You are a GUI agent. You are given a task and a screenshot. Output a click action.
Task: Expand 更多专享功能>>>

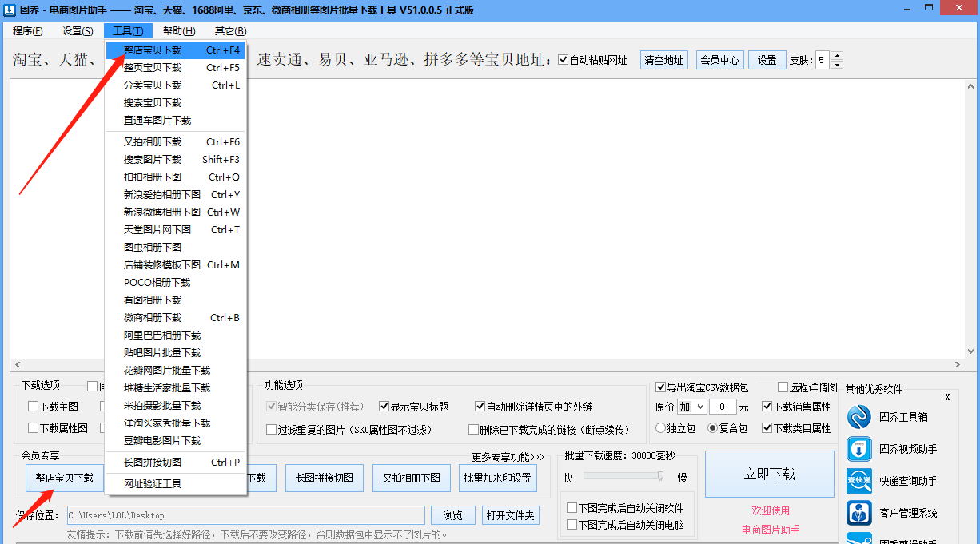pos(508,457)
